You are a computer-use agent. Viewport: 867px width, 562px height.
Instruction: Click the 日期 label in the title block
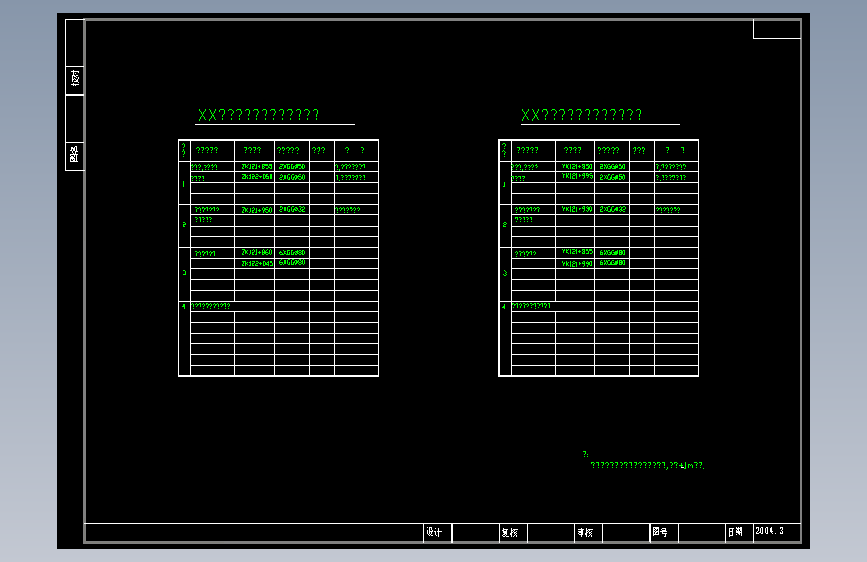pyautogui.click(x=735, y=532)
